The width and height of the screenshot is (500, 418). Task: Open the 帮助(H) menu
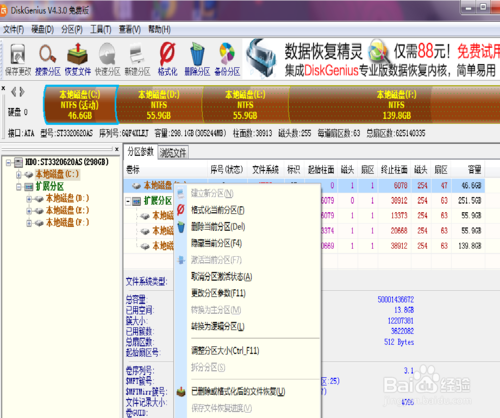159,30
